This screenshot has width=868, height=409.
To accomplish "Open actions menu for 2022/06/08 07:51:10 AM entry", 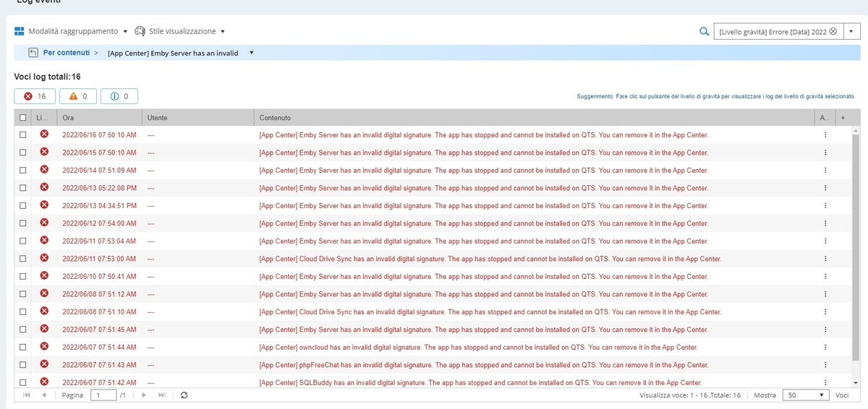I will pyautogui.click(x=825, y=312).
